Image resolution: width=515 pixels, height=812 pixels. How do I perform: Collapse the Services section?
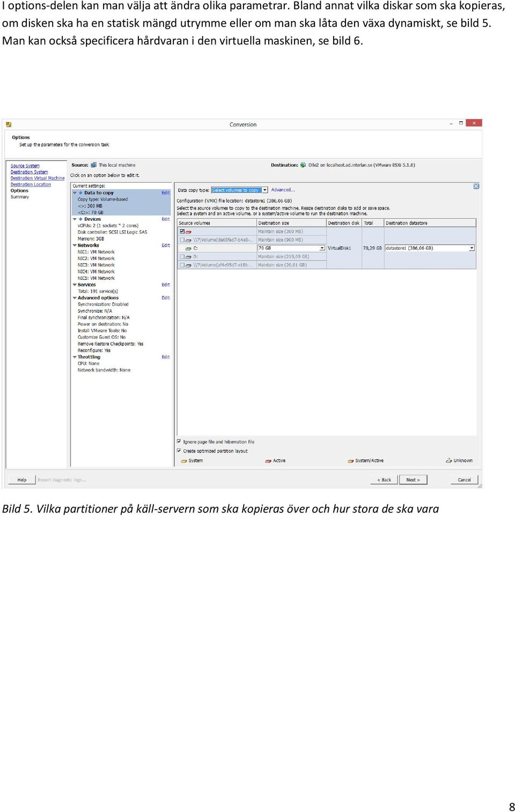click(x=75, y=285)
